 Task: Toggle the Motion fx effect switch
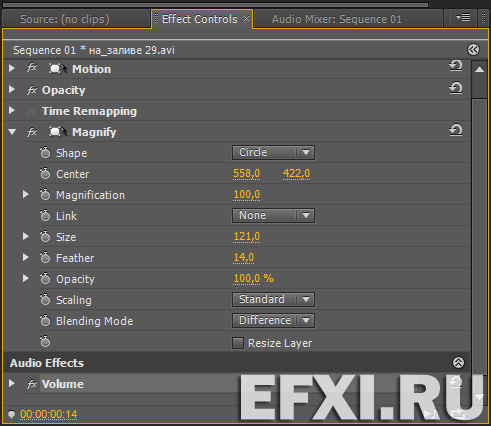tap(32, 68)
